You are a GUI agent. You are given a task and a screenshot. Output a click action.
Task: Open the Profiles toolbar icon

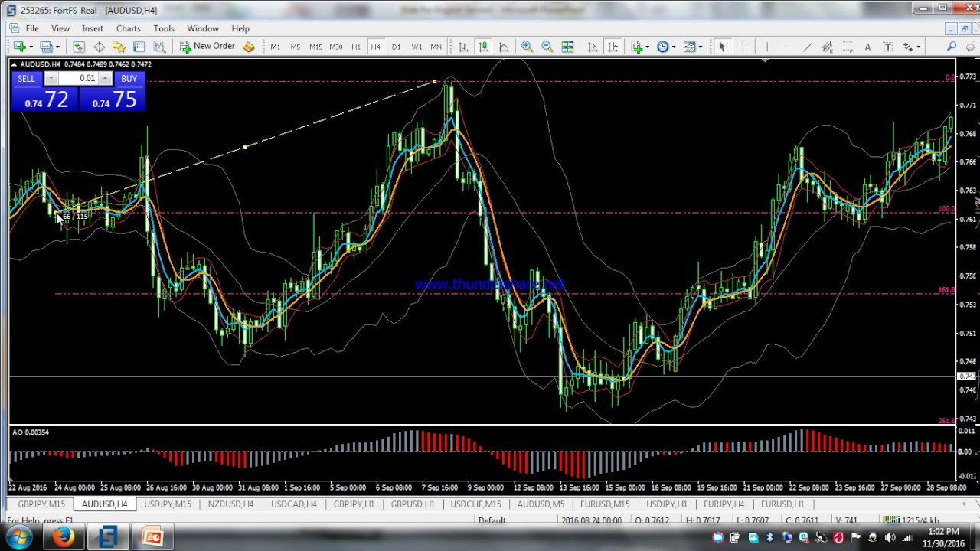46,47
